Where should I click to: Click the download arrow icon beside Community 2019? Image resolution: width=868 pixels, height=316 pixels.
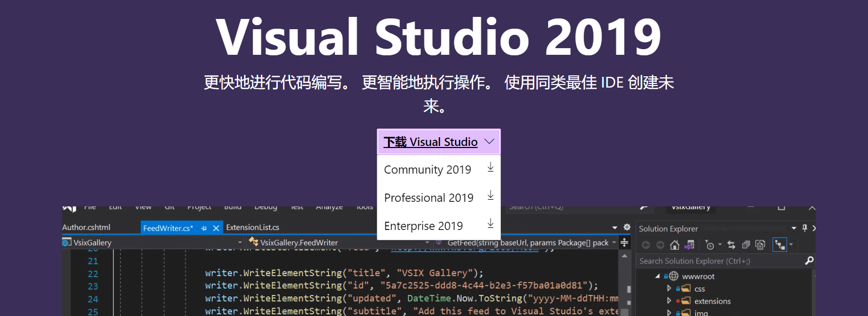pos(491,167)
